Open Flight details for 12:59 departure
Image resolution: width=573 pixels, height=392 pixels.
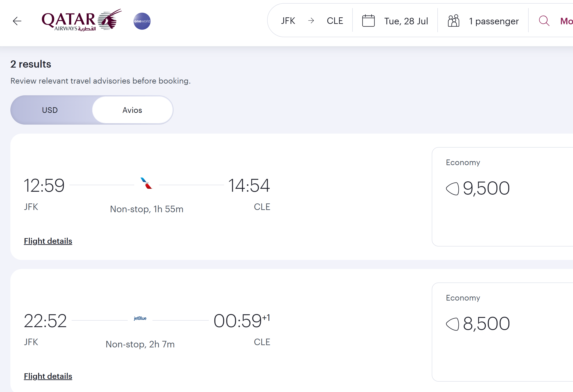click(48, 241)
